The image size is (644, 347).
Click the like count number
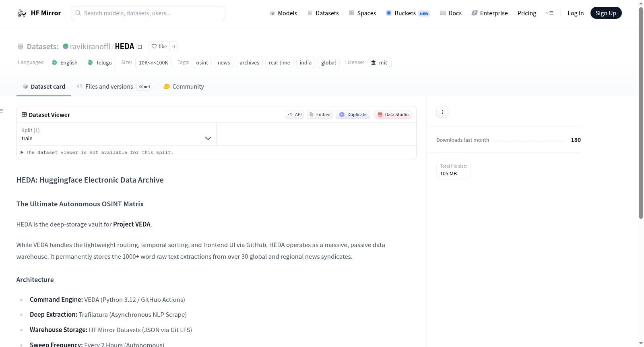pyautogui.click(x=173, y=46)
